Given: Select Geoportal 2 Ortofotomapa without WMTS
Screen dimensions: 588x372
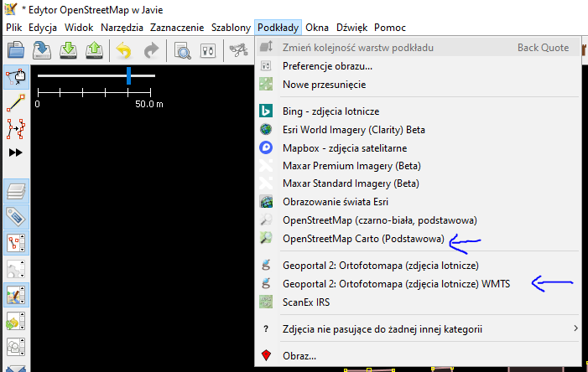Looking at the screenshot, I should [x=418, y=266].
